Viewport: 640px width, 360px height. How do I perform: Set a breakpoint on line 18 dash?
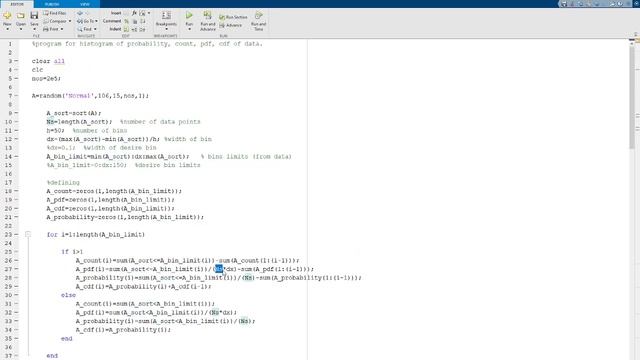point(16,191)
